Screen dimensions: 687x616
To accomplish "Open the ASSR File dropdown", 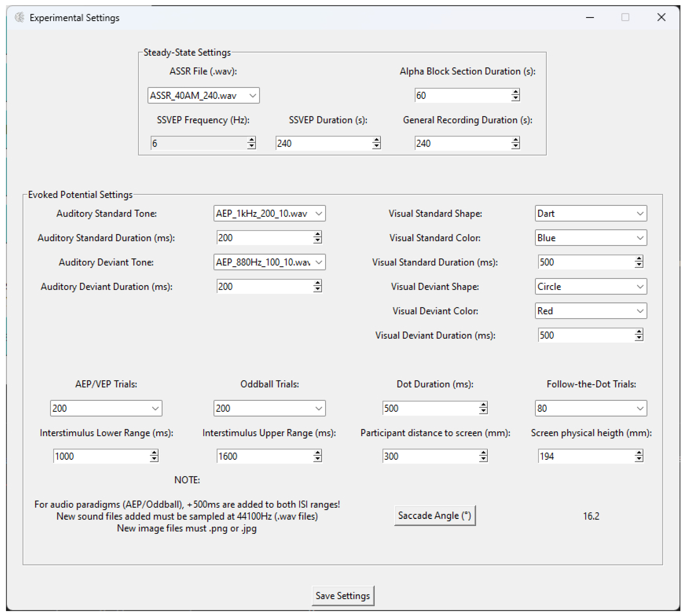I will click(x=253, y=95).
